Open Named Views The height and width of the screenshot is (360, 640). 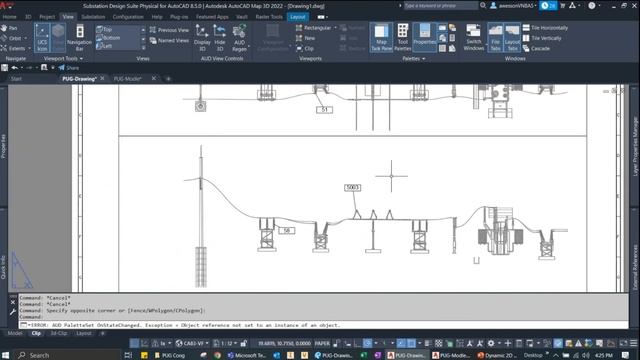point(169,40)
